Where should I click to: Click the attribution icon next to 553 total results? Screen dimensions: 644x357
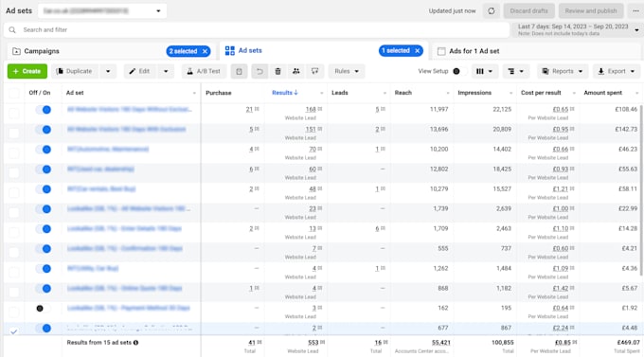(x=322, y=342)
